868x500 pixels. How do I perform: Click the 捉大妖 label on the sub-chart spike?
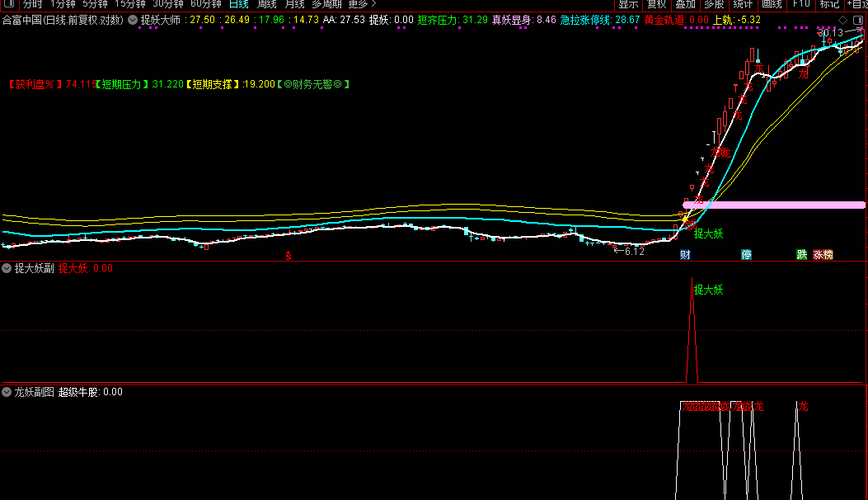(709, 290)
